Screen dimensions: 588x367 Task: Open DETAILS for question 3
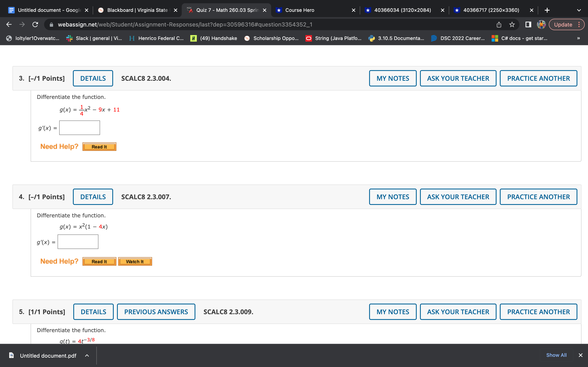[x=93, y=78]
